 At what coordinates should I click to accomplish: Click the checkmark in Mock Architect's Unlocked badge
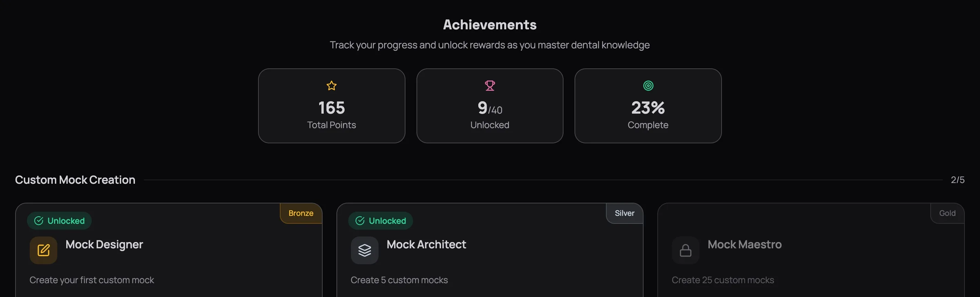360,220
